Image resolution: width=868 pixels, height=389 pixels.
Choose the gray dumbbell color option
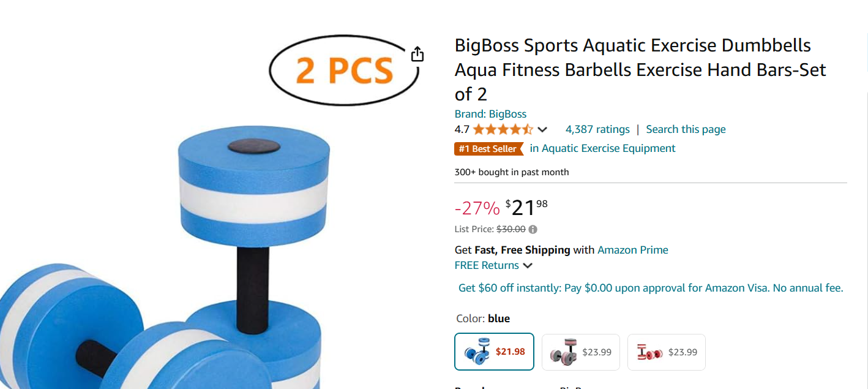tap(580, 352)
